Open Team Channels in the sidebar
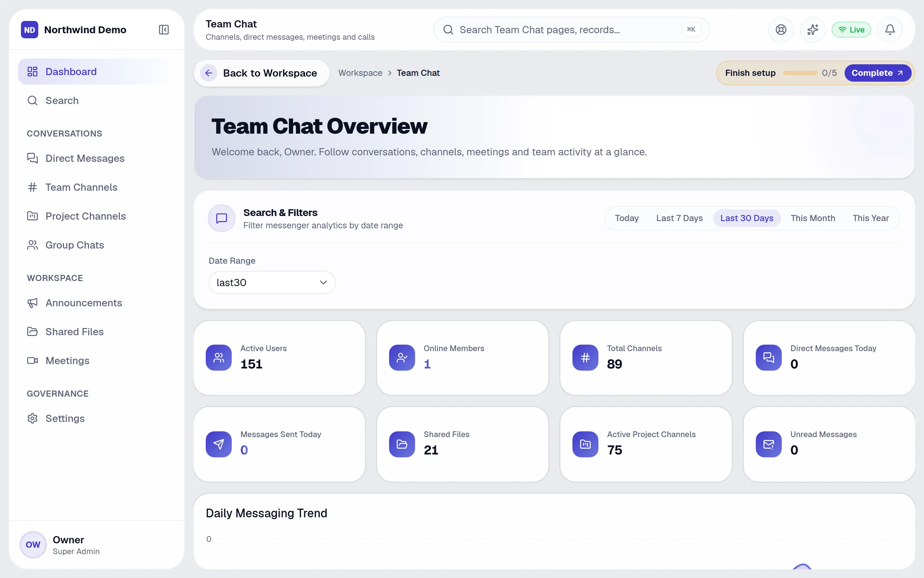924x578 pixels. tap(97, 187)
